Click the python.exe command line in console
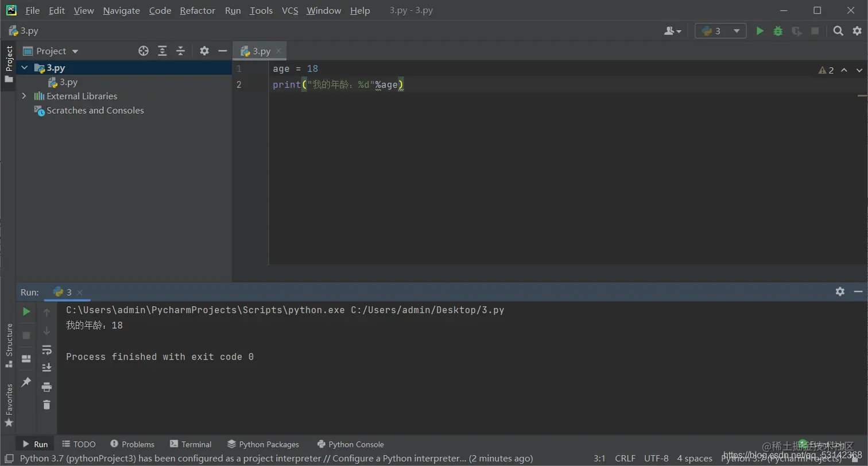The height and width of the screenshot is (466, 868). click(285, 310)
